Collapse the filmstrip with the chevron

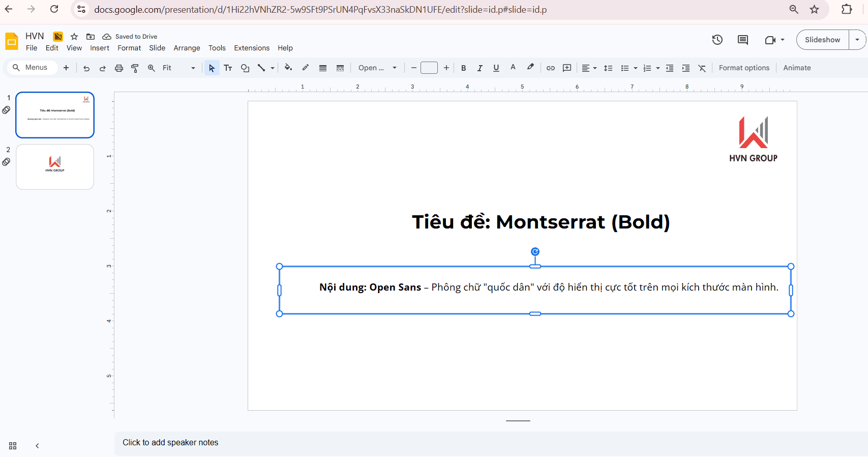point(37,446)
